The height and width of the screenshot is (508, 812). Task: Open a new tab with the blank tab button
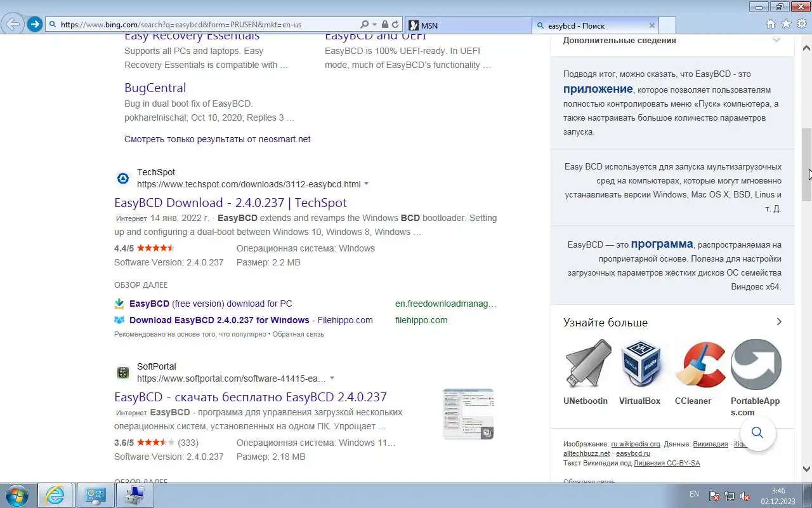pyautogui.click(x=667, y=25)
